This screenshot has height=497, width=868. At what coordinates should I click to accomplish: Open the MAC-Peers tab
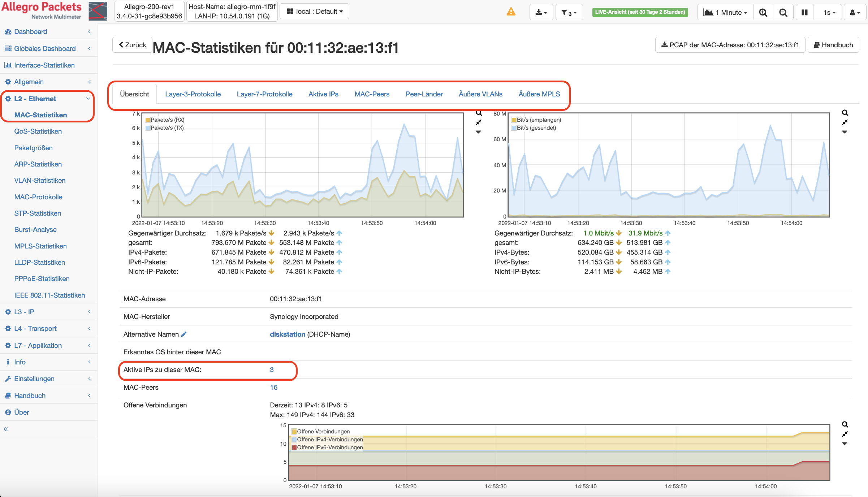(372, 94)
